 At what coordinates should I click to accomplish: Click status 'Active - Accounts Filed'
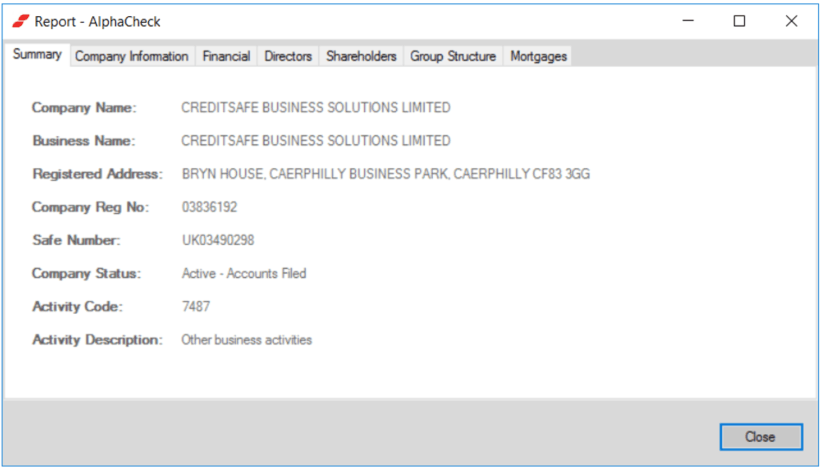tap(244, 273)
